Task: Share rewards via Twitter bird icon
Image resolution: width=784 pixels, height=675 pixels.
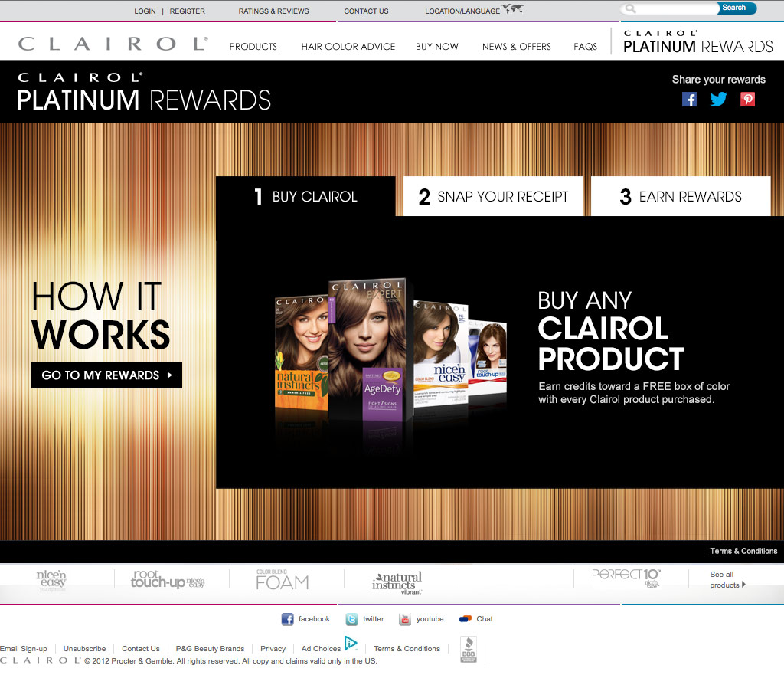Action: [718, 99]
